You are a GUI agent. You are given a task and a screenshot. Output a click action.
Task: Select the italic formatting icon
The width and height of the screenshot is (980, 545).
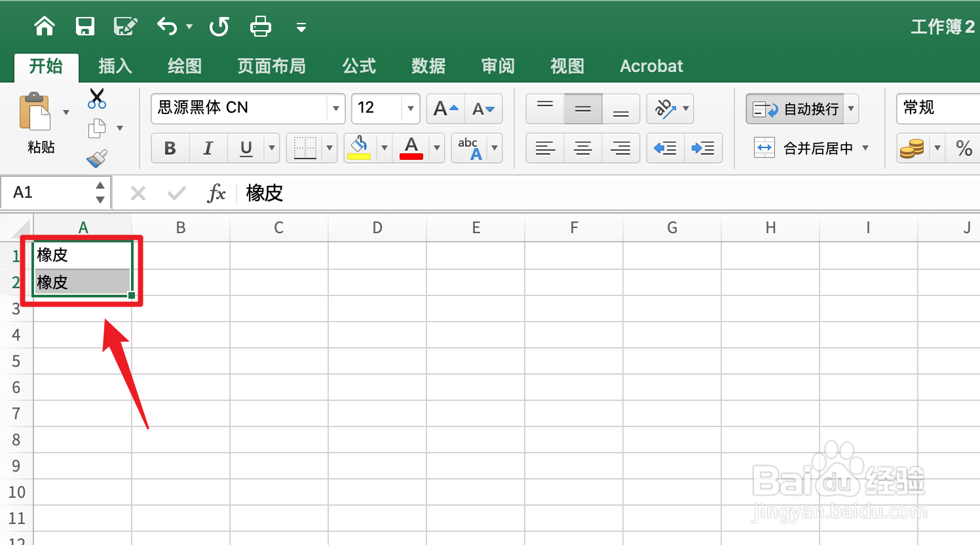(x=208, y=148)
